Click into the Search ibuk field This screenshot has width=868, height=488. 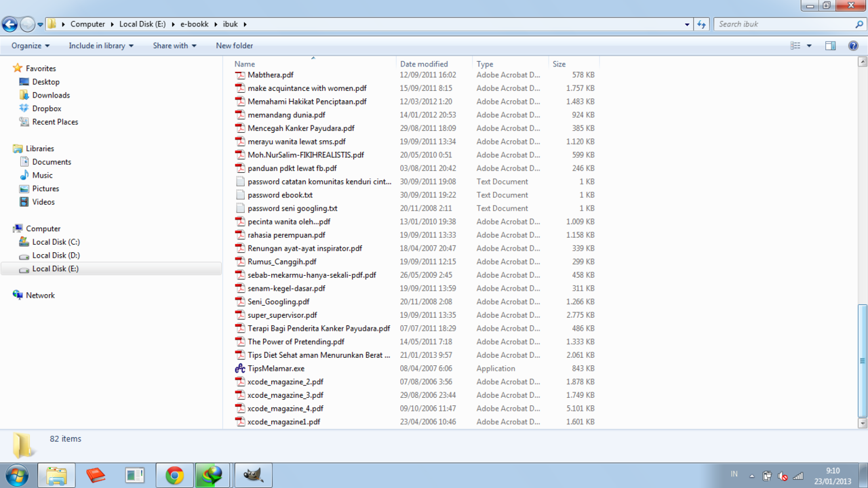coord(785,24)
